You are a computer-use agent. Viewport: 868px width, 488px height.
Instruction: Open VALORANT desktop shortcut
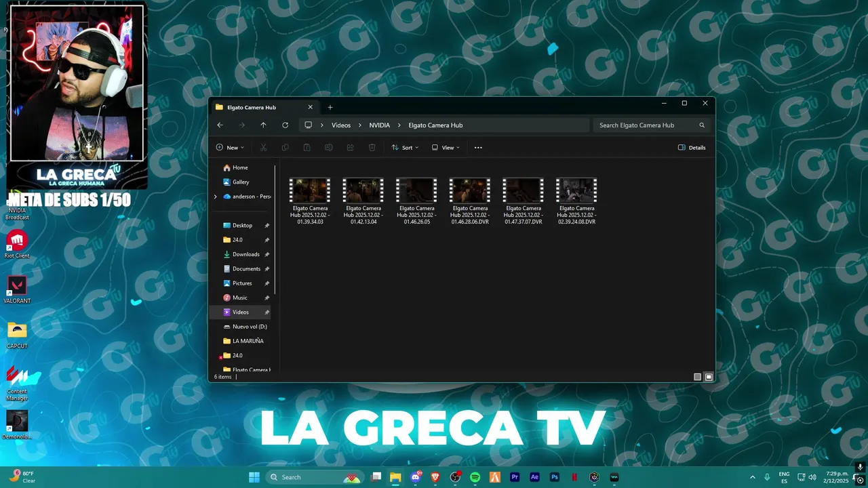(x=17, y=289)
